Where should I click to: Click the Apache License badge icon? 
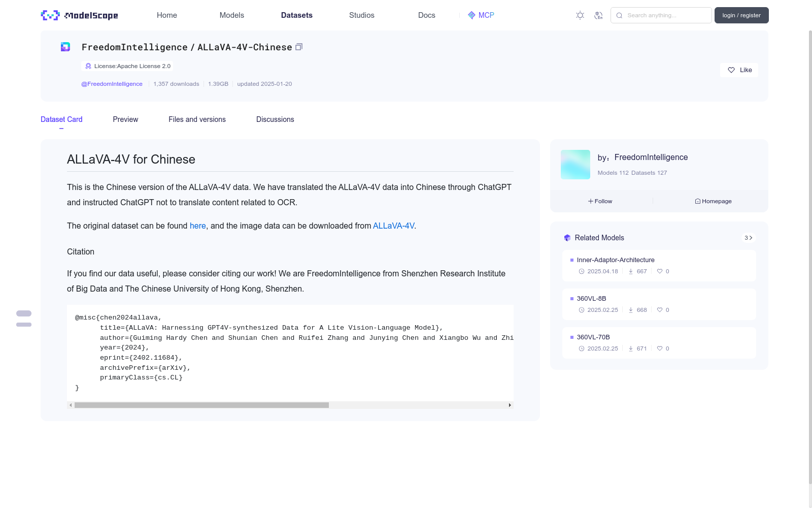pos(88,66)
